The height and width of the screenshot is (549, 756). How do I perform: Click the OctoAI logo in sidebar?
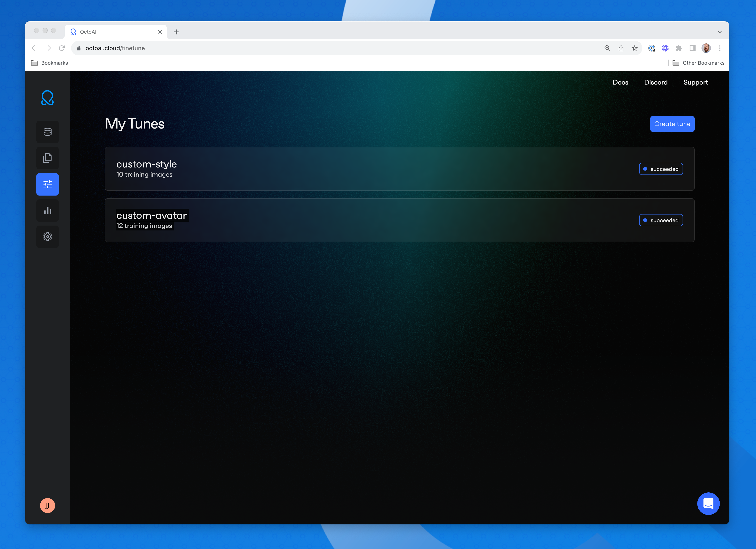47,98
